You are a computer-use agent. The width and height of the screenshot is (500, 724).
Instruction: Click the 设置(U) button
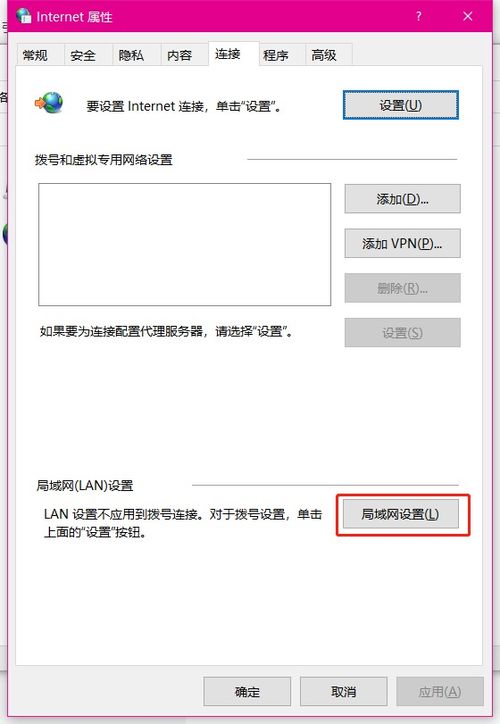[x=401, y=105]
